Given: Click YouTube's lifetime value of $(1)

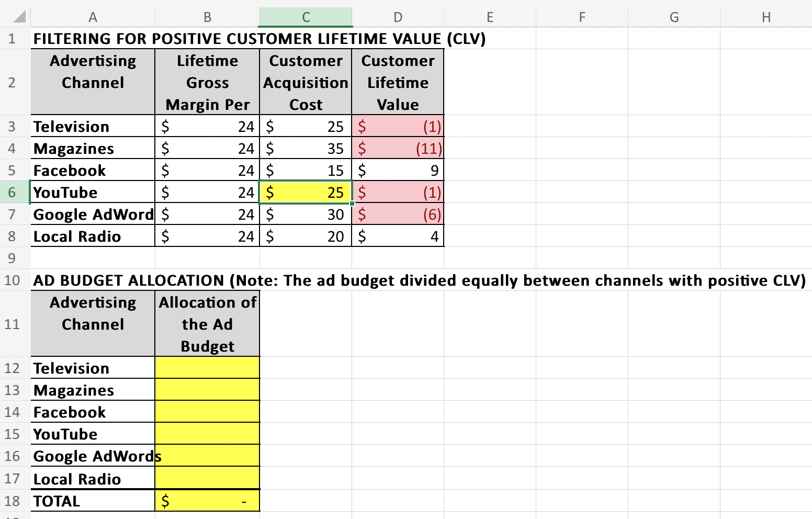Looking at the screenshot, I should 398,193.
